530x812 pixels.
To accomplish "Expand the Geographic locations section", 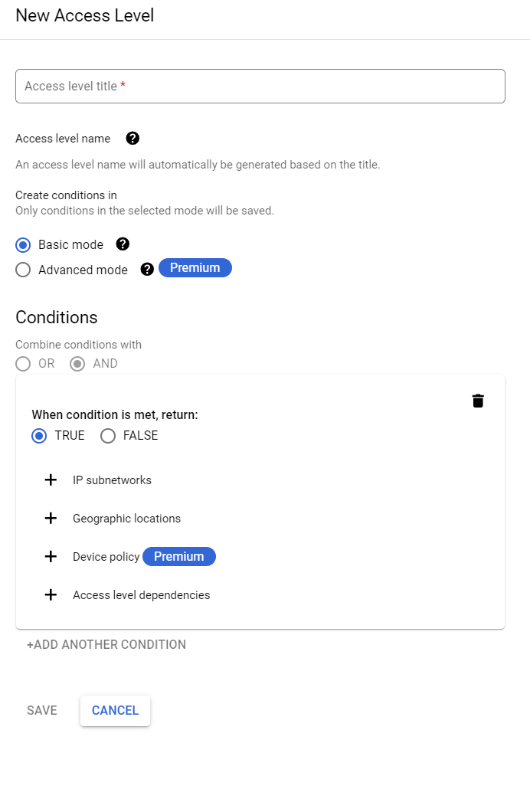I will [126, 518].
